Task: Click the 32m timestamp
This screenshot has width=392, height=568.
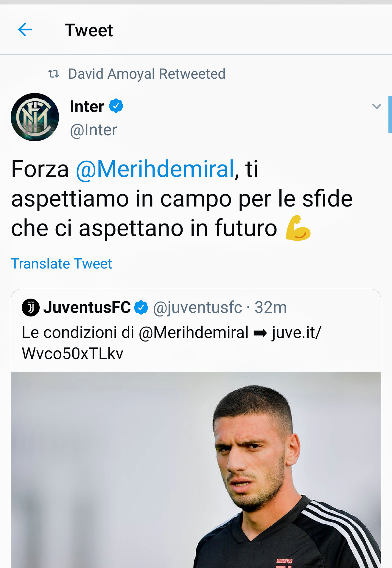Action: (270, 307)
